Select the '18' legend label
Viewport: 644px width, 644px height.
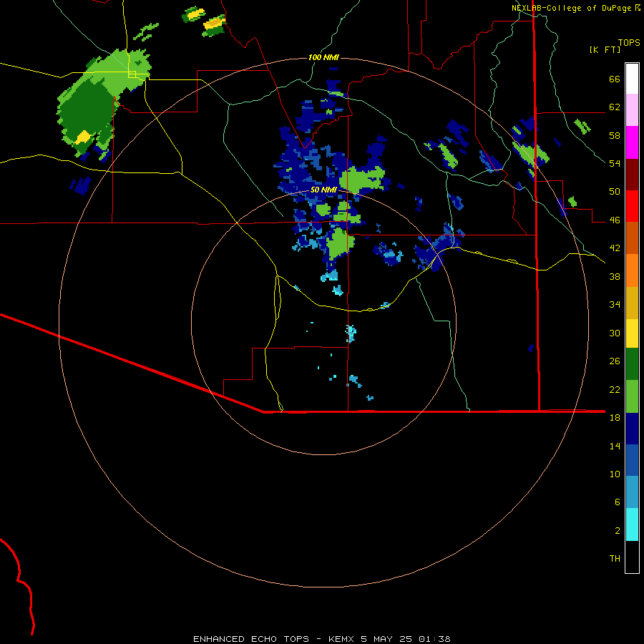[x=615, y=418]
